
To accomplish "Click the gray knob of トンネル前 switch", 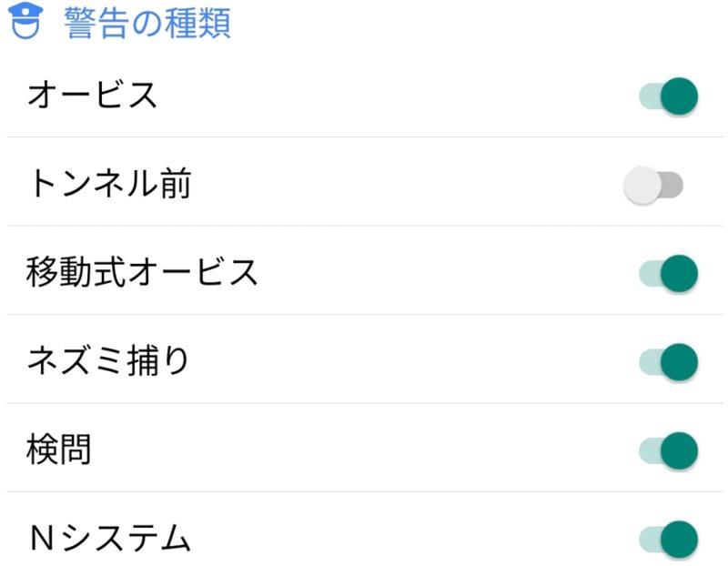I will point(642,185).
